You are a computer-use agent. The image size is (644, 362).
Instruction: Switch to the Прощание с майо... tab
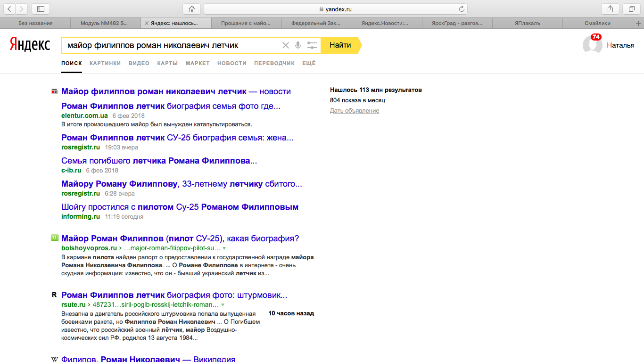(246, 23)
